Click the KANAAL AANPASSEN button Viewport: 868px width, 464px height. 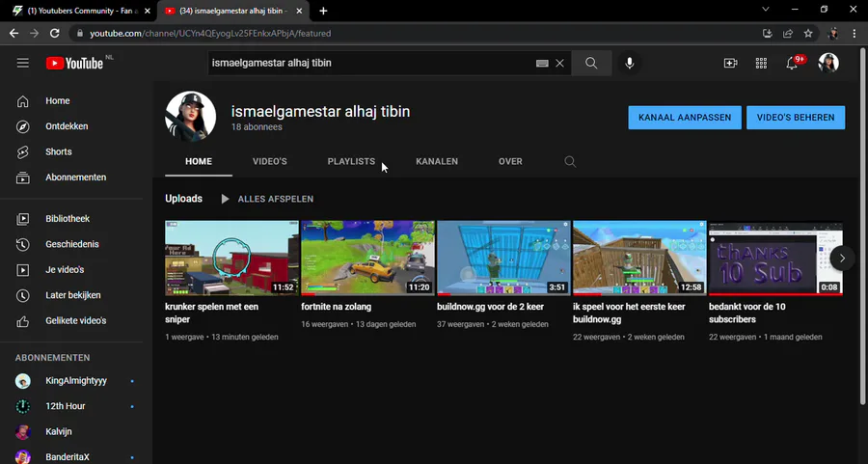click(x=685, y=118)
